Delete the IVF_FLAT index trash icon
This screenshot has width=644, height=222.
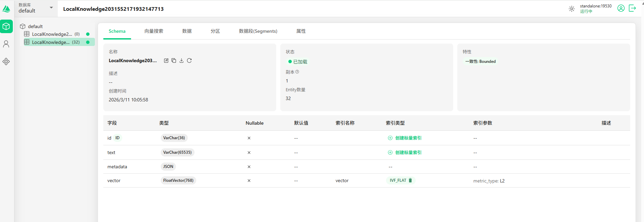pos(410,180)
